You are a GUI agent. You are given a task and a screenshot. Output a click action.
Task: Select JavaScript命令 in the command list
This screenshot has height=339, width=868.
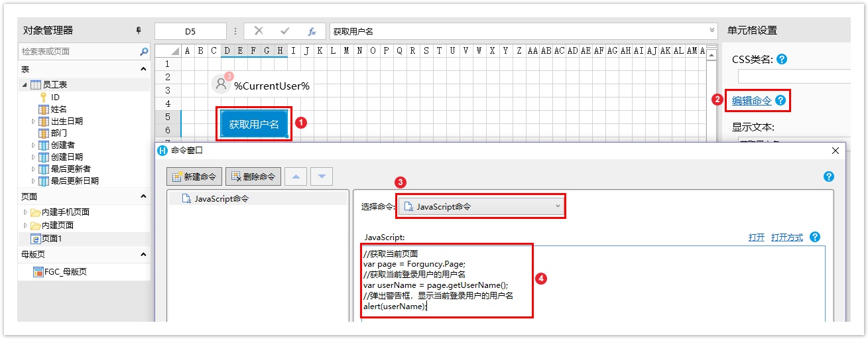pos(221,198)
